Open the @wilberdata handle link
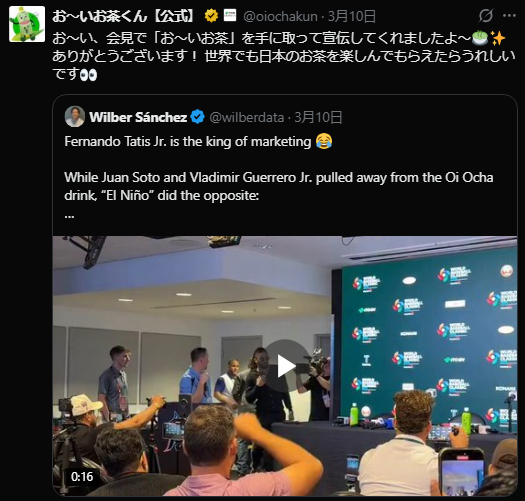Viewport: 525px width, 501px height. click(247, 117)
